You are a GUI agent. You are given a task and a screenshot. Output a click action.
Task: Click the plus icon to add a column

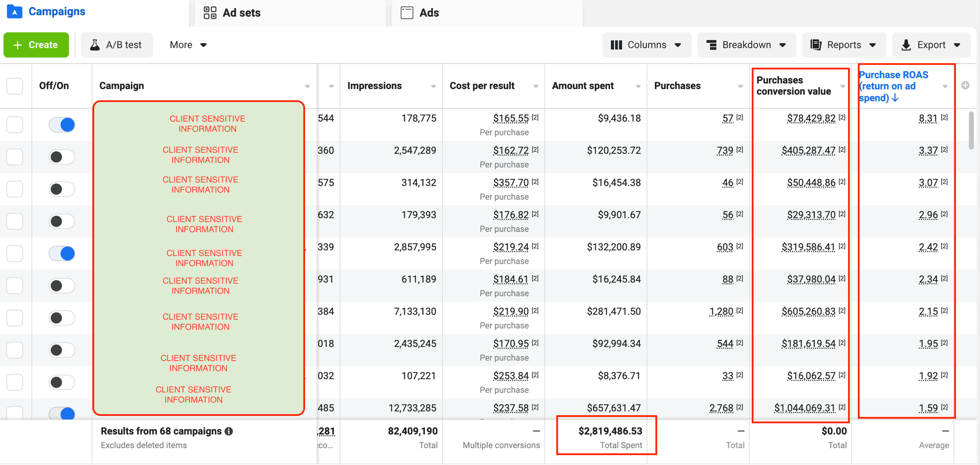click(965, 86)
